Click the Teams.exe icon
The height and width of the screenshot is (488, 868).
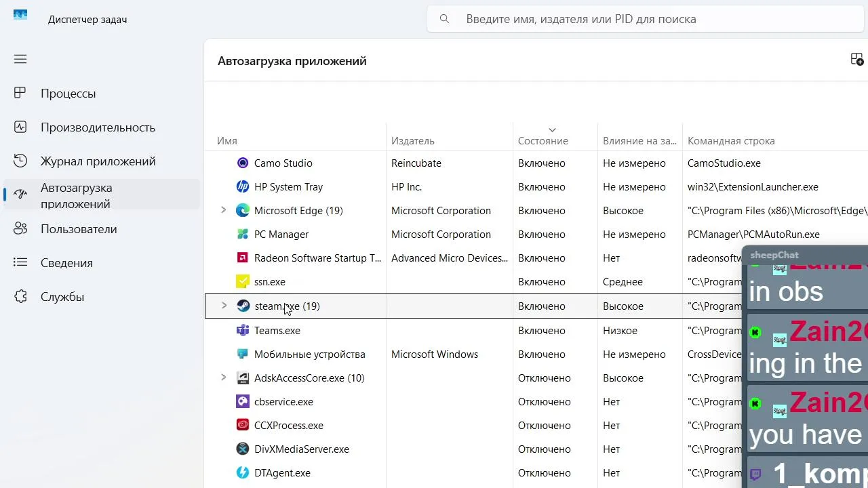coord(243,331)
